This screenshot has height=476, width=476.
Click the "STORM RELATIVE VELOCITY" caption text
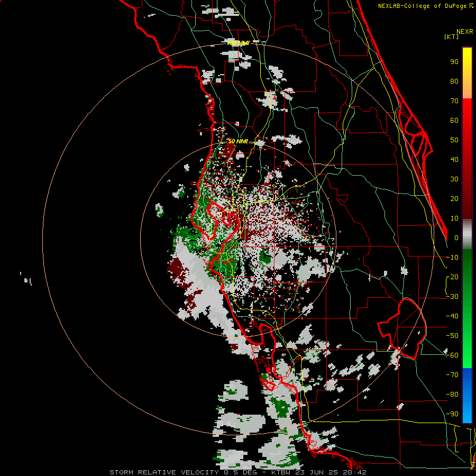(164, 472)
